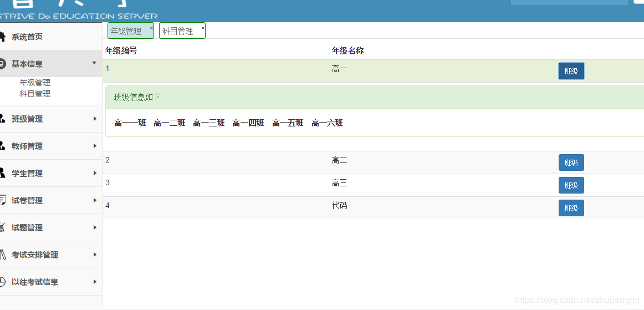This screenshot has width=644, height=310.
Task: Close the 年级管理 tab
Action: (x=151, y=28)
